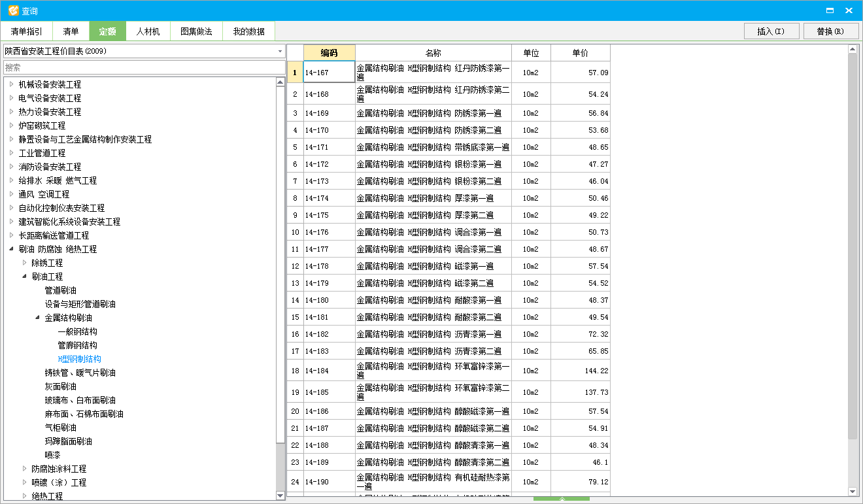Switch to the 清单 tab
Viewport: 863px width, 504px height.
[71, 31]
